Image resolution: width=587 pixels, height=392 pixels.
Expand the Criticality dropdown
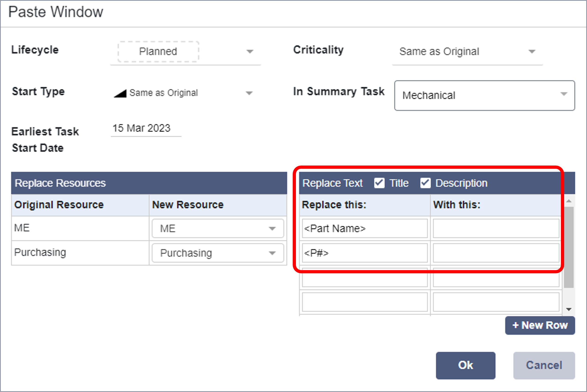tap(467, 51)
